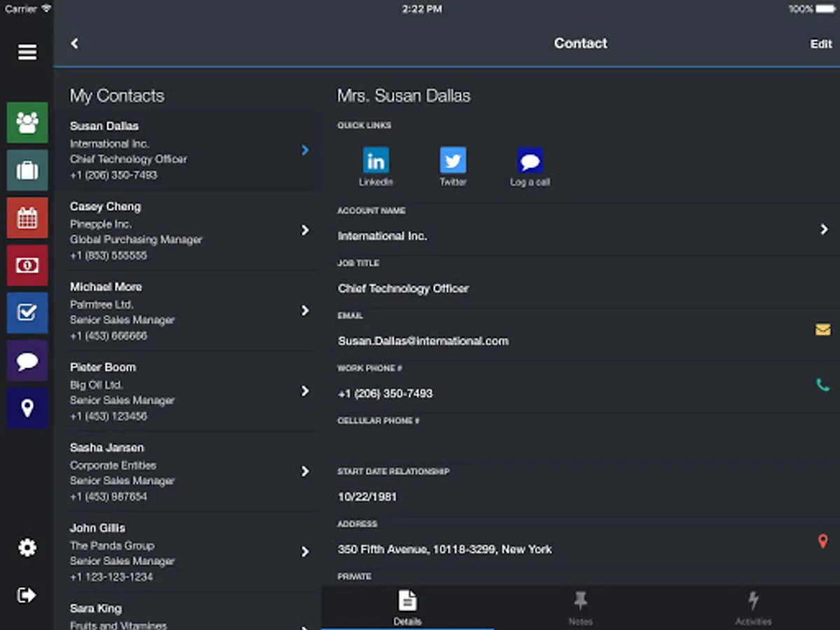Call work phone with phone icon

coord(823,384)
